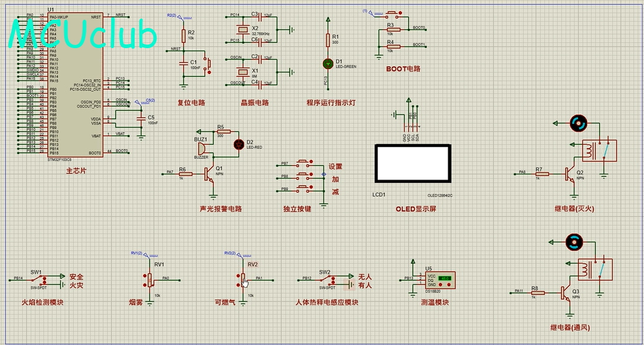Select the fan motor above relay Q3
Screen dimensions: 644x345
pos(574,242)
